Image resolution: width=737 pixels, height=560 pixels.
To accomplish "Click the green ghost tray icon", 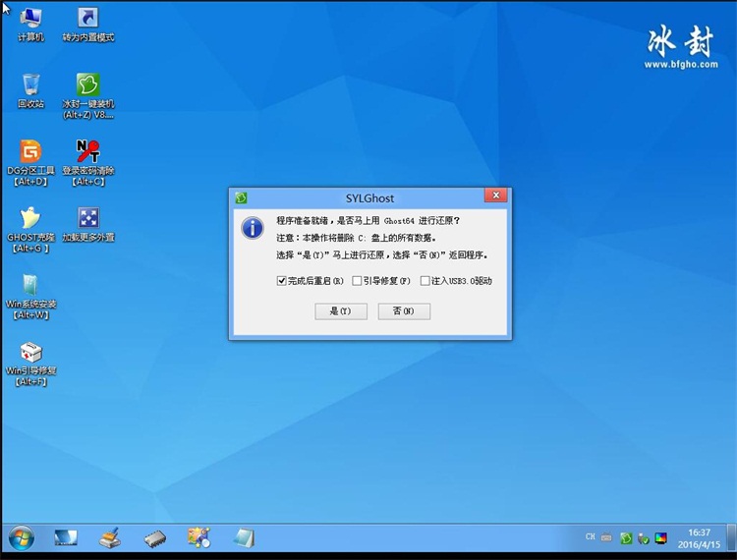I will click(x=626, y=538).
